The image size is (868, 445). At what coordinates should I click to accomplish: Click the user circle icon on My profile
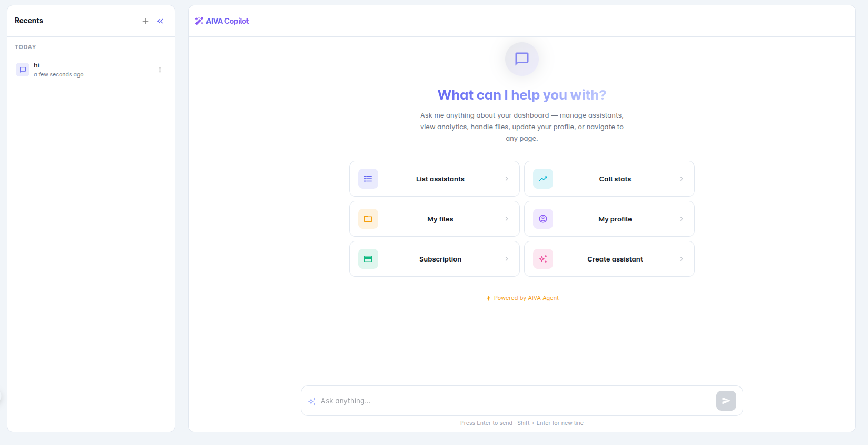(x=543, y=219)
